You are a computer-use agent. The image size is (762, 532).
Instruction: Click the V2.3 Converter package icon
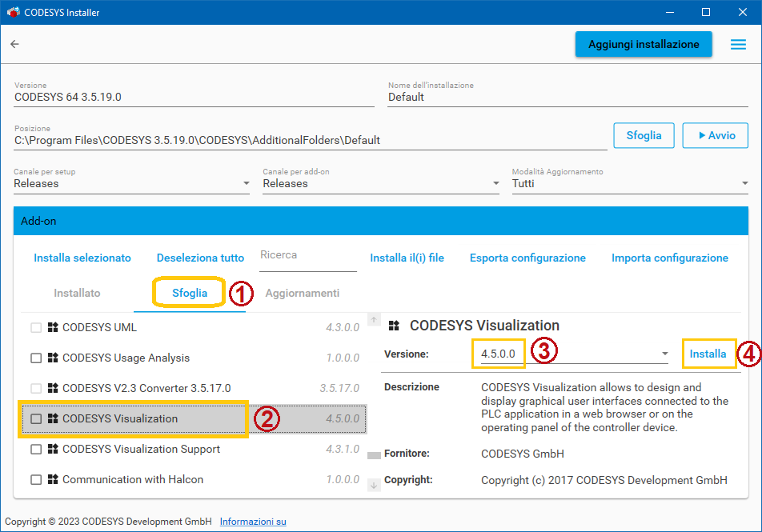pos(53,388)
